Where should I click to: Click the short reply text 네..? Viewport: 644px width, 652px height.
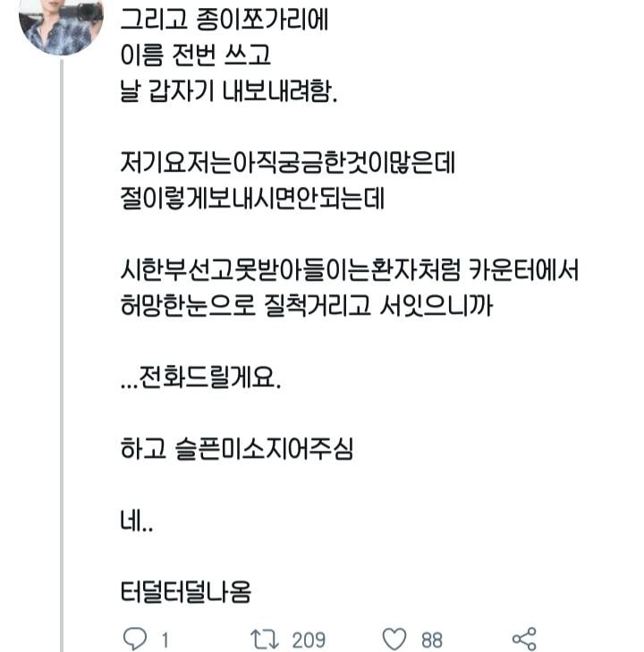(135, 521)
